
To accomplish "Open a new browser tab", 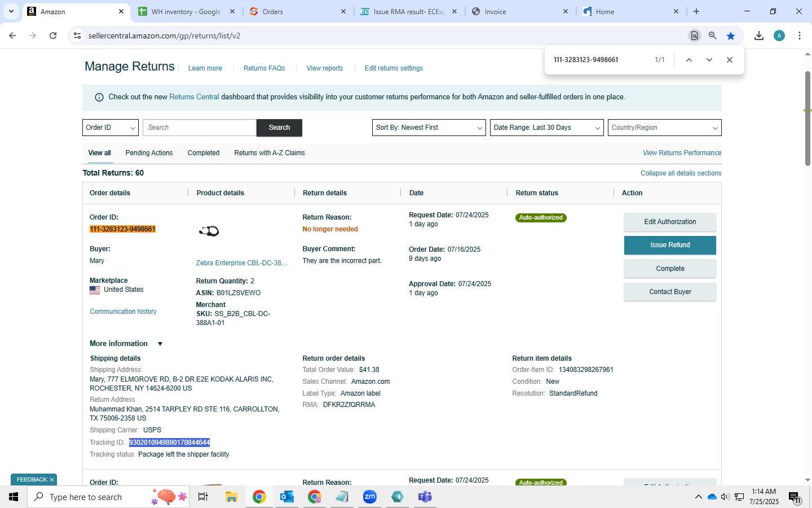I will [696, 11].
